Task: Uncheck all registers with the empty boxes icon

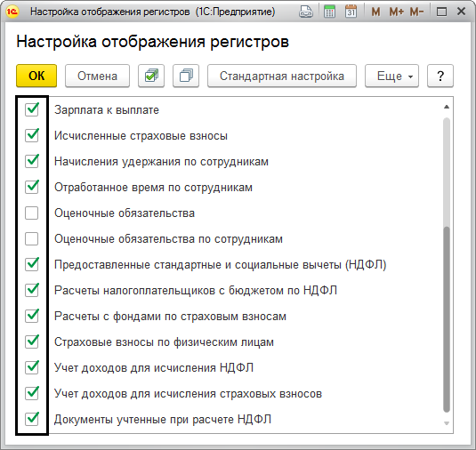Action: pos(186,76)
